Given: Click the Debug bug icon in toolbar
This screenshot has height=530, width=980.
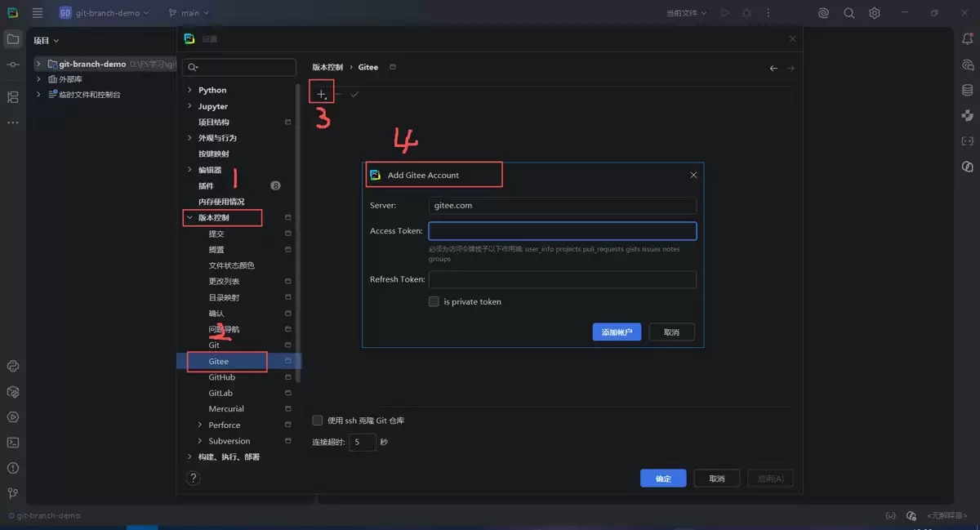Looking at the screenshot, I should [x=746, y=13].
